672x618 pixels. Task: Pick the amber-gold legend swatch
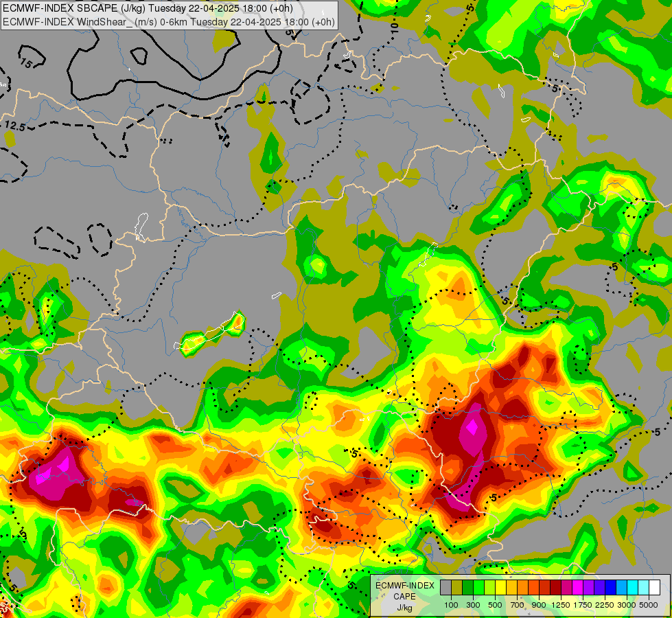tap(511, 587)
